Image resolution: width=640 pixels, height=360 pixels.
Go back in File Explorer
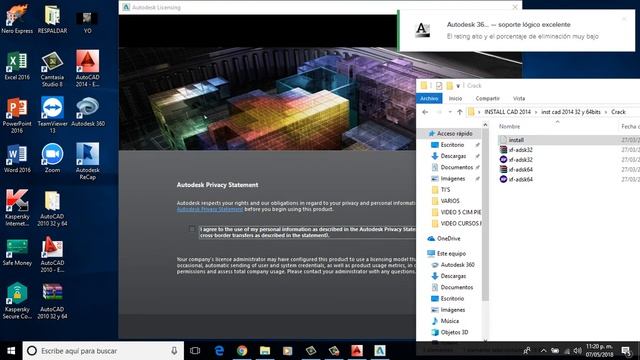tap(425, 112)
